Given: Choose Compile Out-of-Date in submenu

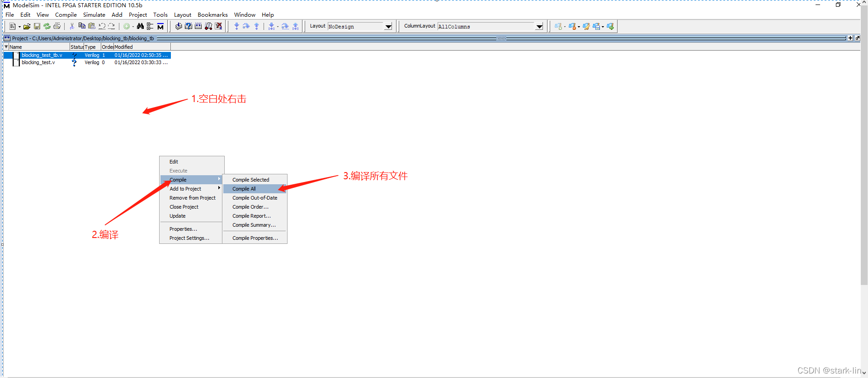Looking at the screenshot, I should coord(255,198).
